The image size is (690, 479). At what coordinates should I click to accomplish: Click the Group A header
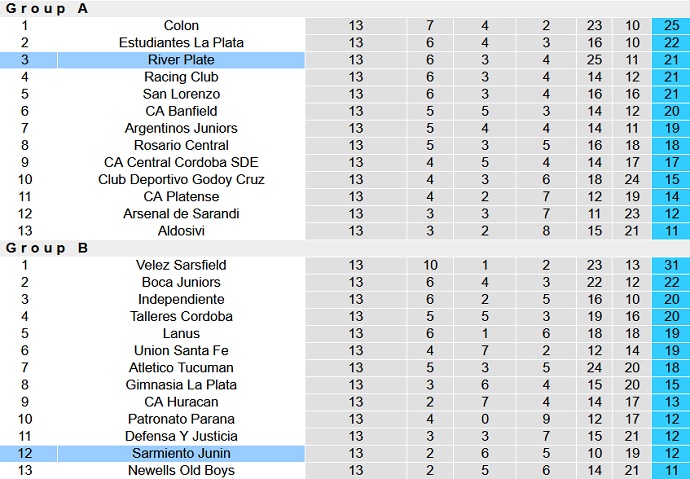click(x=48, y=8)
